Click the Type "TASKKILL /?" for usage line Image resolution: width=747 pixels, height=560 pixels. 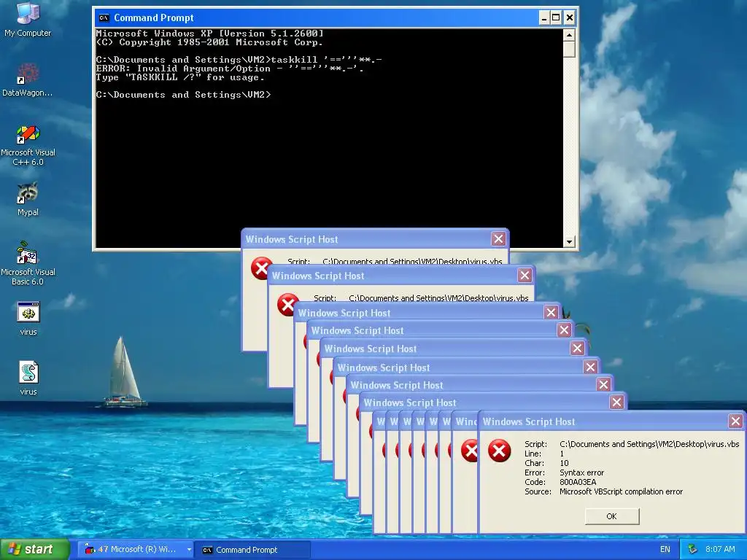point(179,77)
